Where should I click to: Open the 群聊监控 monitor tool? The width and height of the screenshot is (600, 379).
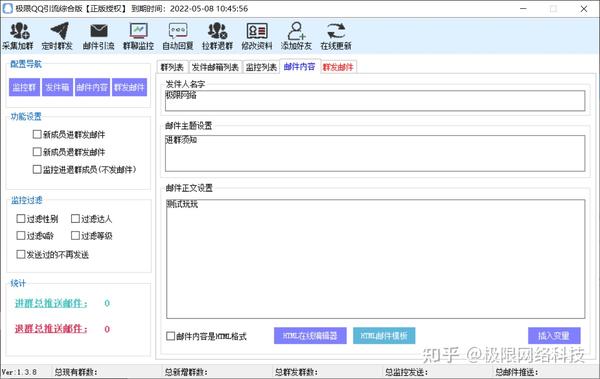coord(138,36)
